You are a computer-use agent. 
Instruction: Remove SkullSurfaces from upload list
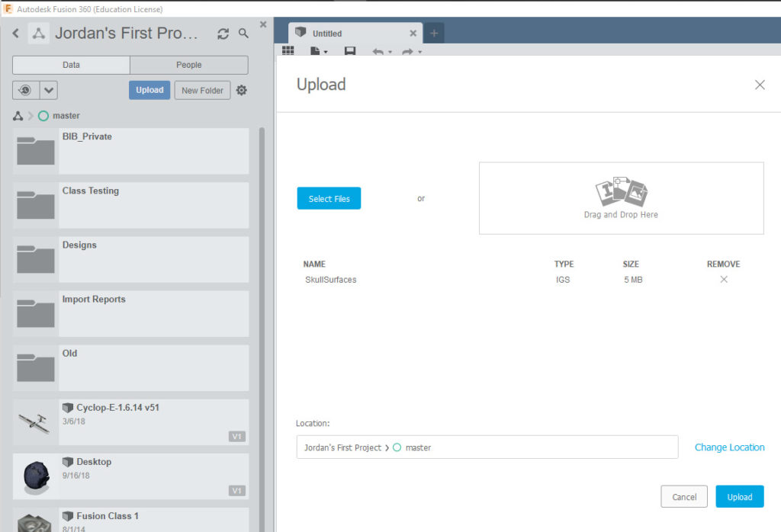(x=724, y=280)
